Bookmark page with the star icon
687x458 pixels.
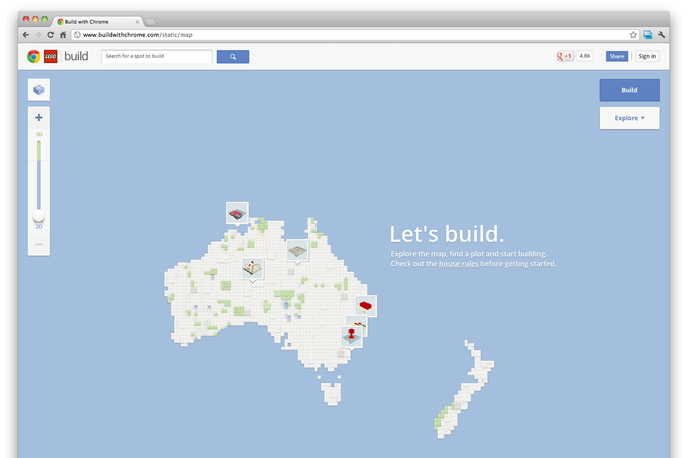click(633, 34)
